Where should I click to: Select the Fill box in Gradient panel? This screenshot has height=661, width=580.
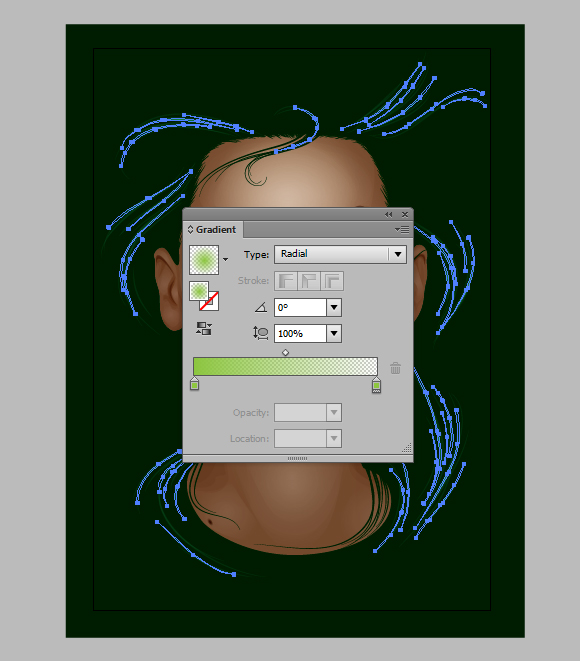[x=199, y=291]
